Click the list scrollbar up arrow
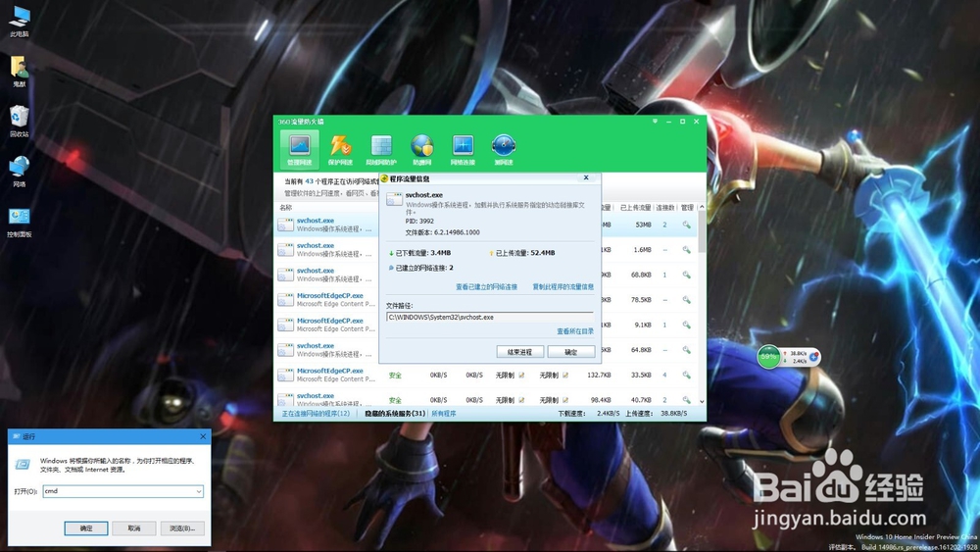980x552 pixels. coord(702,207)
